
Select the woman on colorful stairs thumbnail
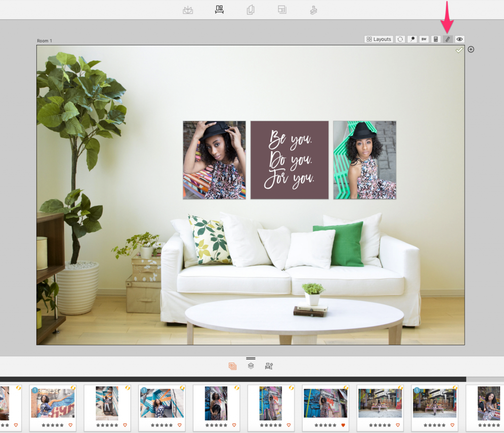pyautogui.click(x=271, y=403)
